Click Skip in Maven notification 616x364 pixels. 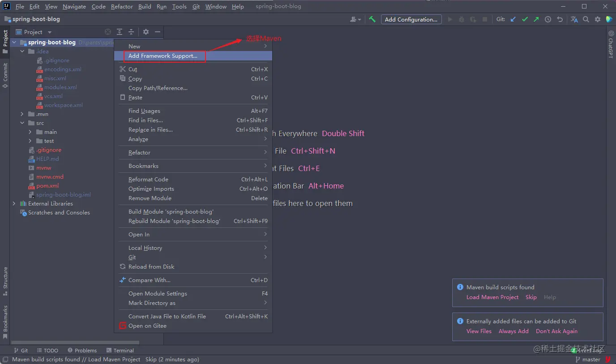531,297
